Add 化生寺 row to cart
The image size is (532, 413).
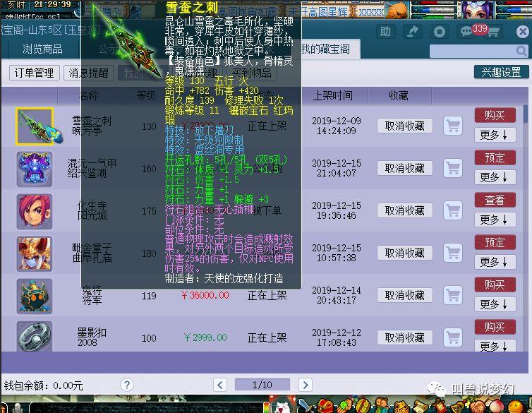click(453, 210)
